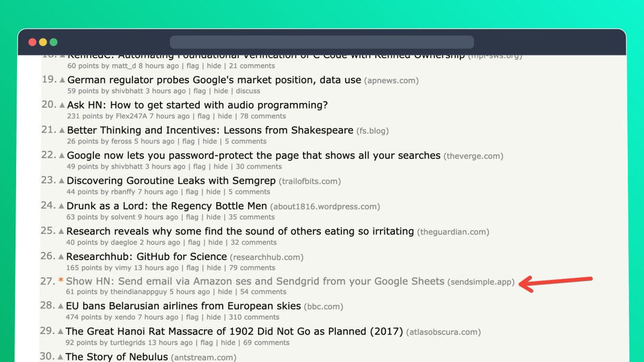Click 13 hours ago timestamp by vimy
Viewport: 644px width, 362px height.
pos(156,268)
